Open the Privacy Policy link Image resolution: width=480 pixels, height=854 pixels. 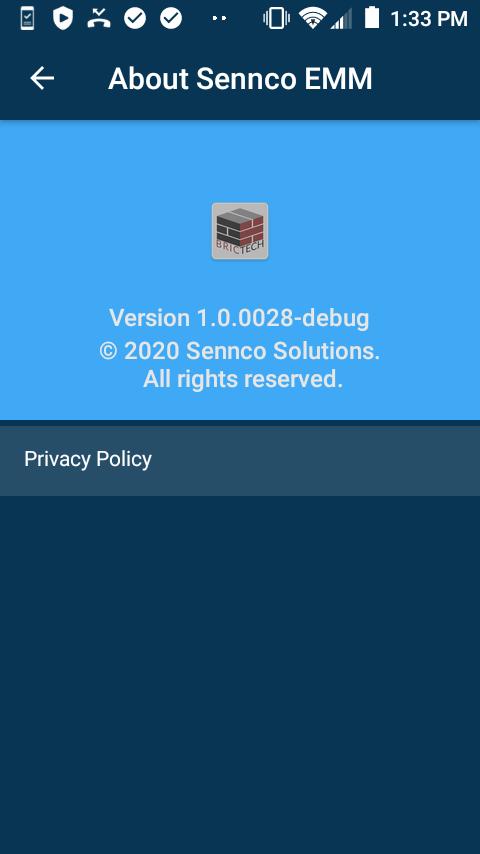(240, 460)
